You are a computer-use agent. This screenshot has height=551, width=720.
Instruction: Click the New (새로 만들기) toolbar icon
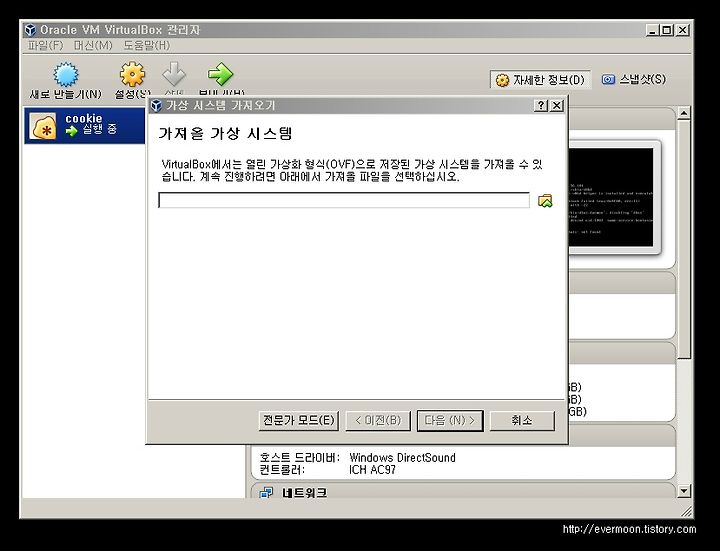click(66, 75)
